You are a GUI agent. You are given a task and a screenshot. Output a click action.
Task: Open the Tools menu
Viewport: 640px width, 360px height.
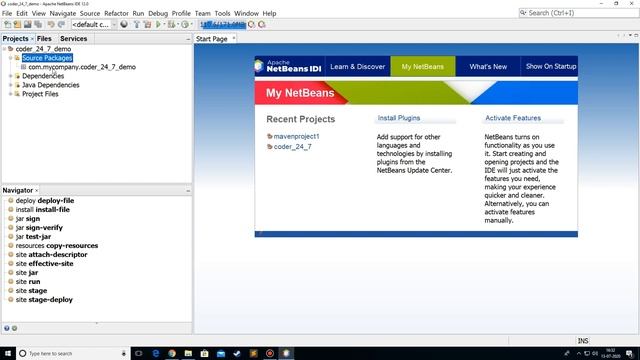222,13
